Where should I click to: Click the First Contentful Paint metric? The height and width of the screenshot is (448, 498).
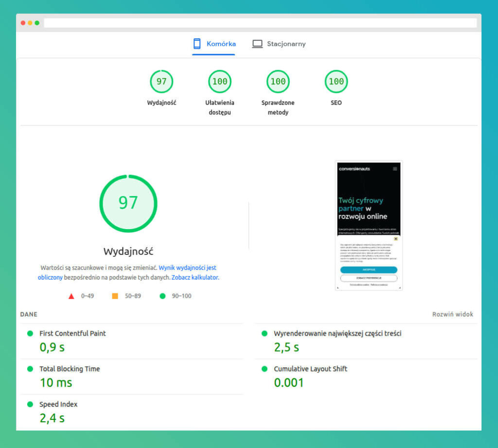72,334
